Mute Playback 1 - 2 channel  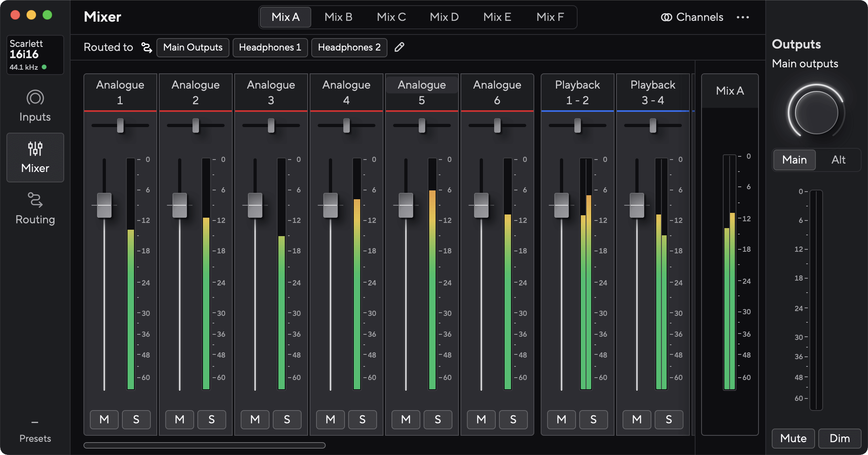click(562, 420)
